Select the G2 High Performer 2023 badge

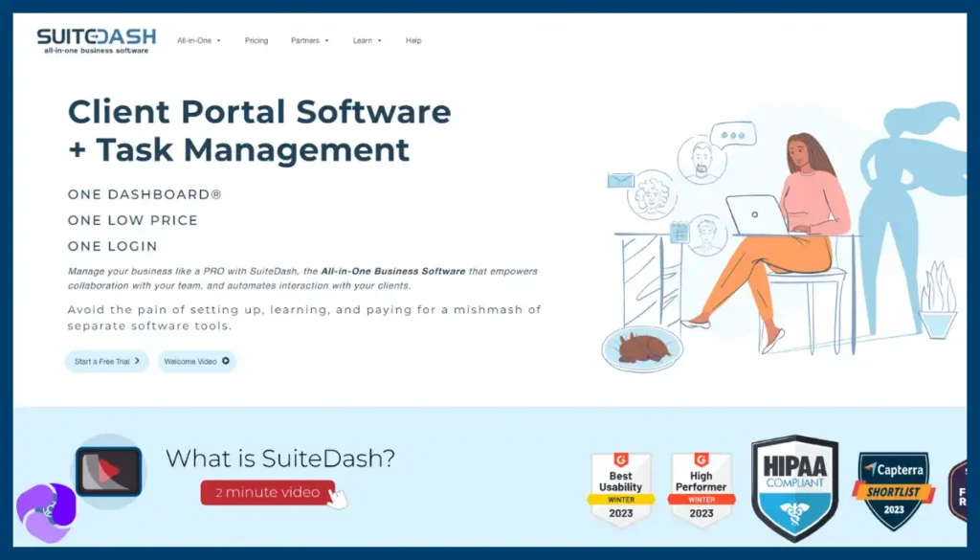[x=702, y=488]
